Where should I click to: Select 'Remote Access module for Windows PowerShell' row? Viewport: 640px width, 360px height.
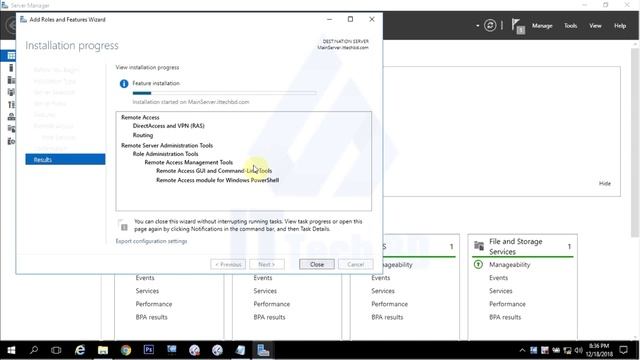[x=218, y=180]
